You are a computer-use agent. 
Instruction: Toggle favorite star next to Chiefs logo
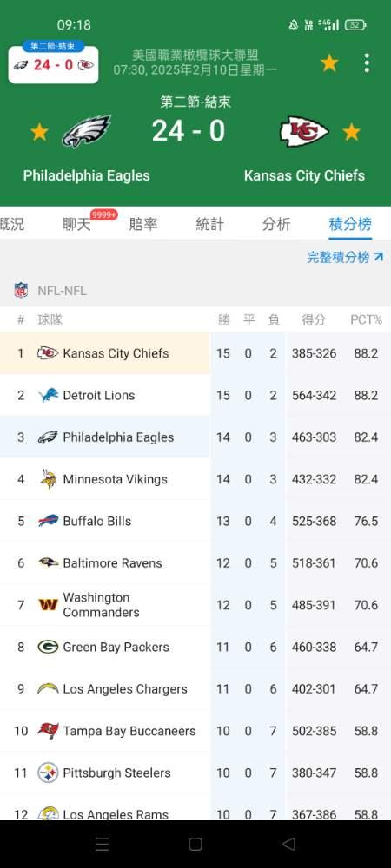(x=351, y=132)
